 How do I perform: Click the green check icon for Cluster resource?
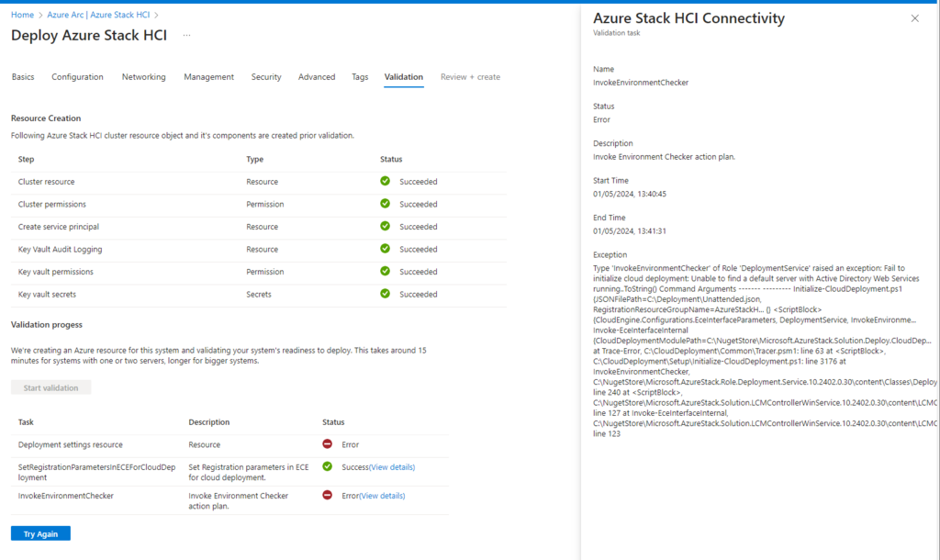(x=386, y=182)
